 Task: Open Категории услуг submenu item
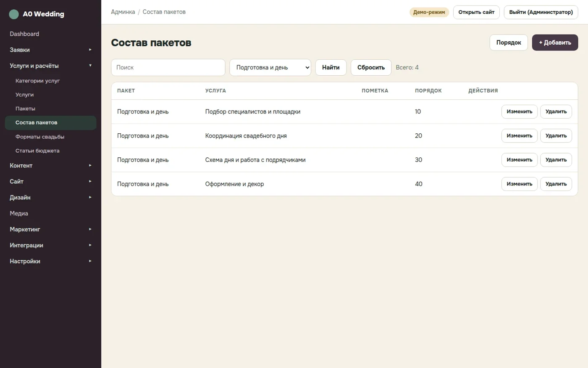(50, 81)
